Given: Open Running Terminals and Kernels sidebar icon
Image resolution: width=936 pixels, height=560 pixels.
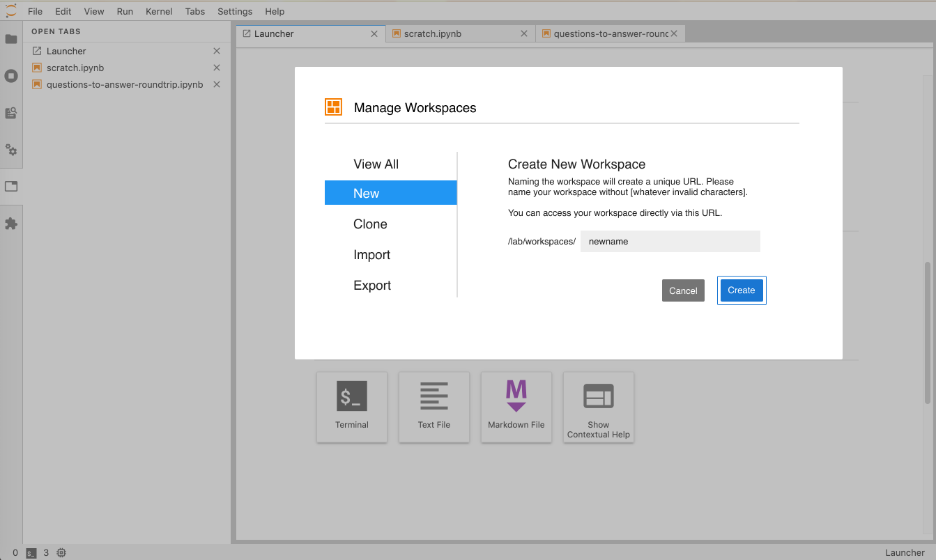Looking at the screenshot, I should (x=11, y=76).
